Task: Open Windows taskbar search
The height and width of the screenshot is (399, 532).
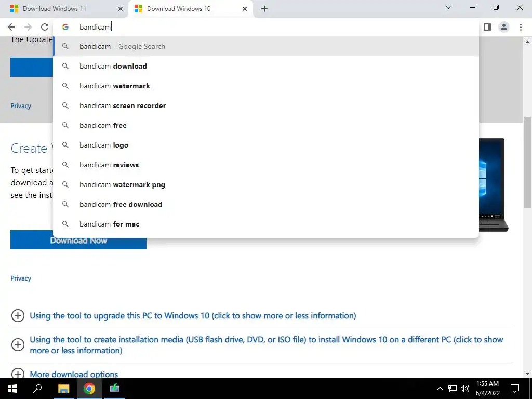Action: (37, 389)
